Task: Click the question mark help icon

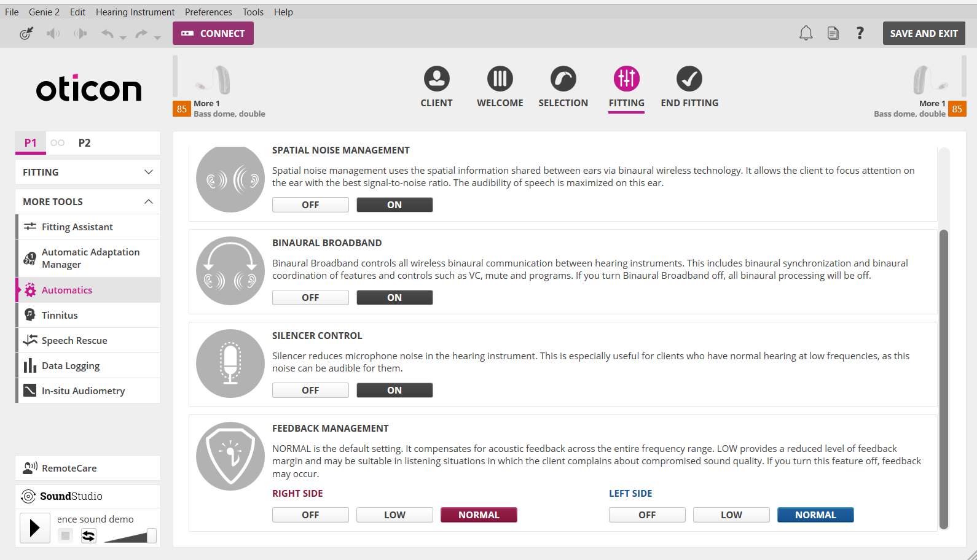Action: click(860, 33)
